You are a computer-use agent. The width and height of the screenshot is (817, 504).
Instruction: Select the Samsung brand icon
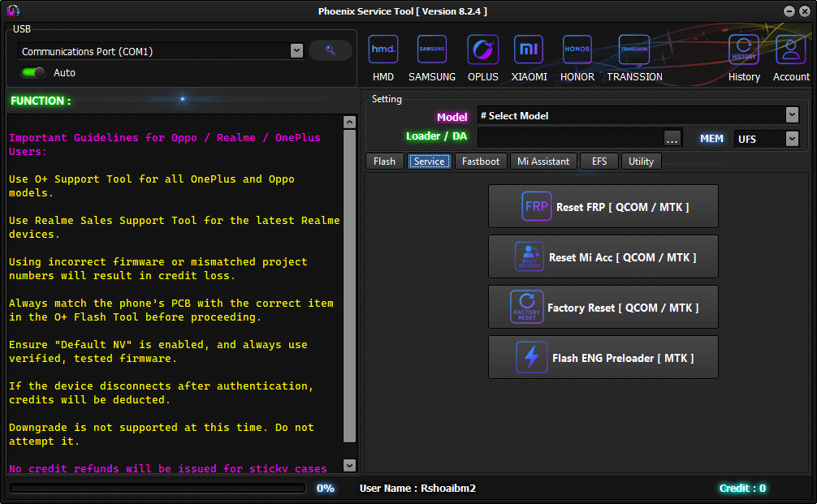coord(432,50)
